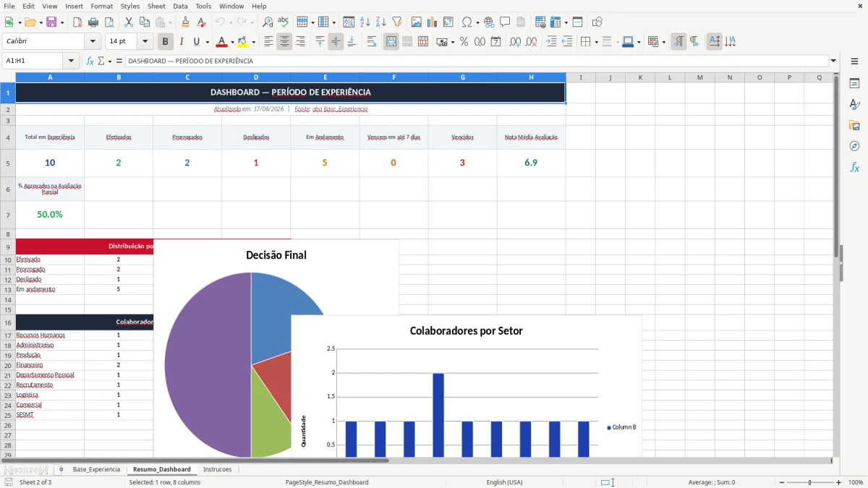This screenshot has height=488, width=868.
Task: Open the sidebar Navigator compass icon
Action: (x=854, y=146)
